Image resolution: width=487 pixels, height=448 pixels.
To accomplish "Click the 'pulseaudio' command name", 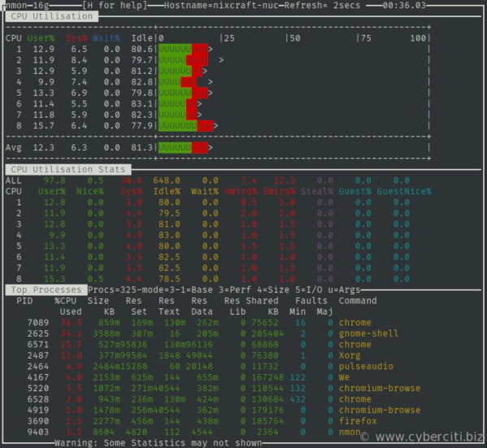I will [x=366, y=367].
